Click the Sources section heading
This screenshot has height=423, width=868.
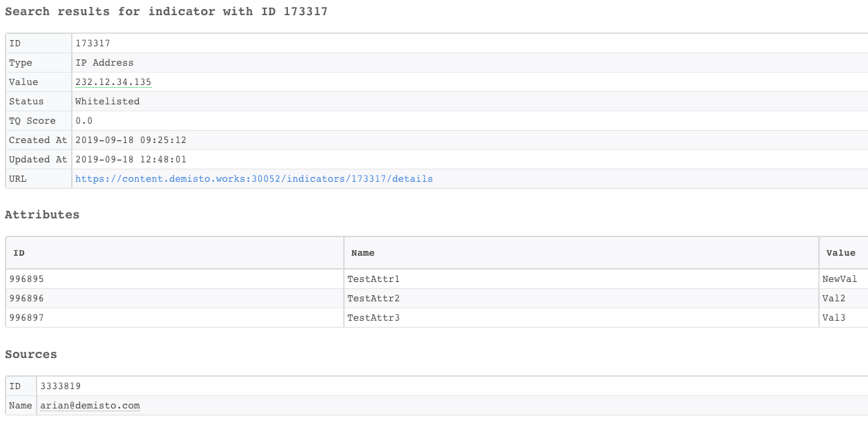31,354
